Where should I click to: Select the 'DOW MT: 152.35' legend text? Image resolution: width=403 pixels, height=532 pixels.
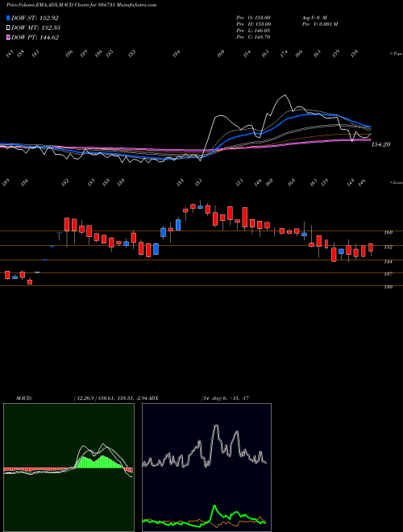coord(36,28)
